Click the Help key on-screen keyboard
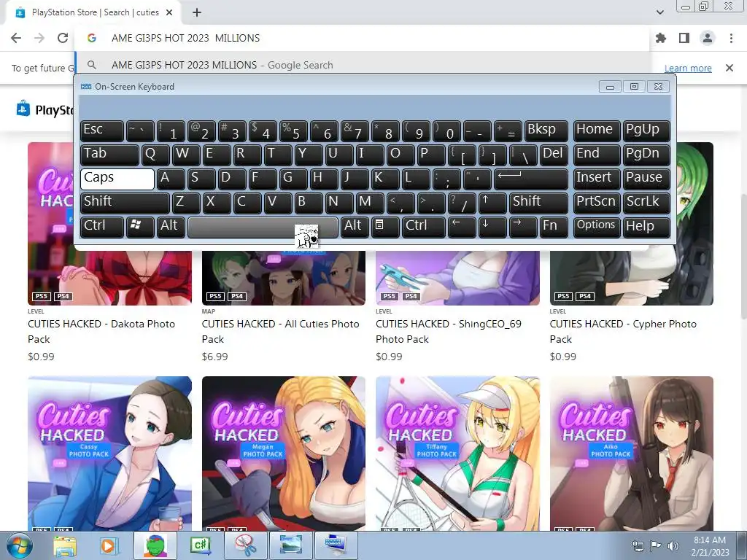The width and height of the screenshot is (747, 560). tap(646, 227)
